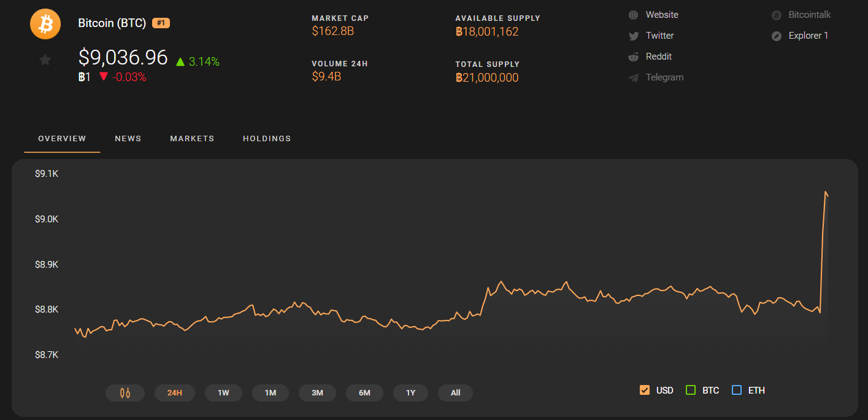
Task: Click the Reddit alien icon
Action: [x=634, y=56]
